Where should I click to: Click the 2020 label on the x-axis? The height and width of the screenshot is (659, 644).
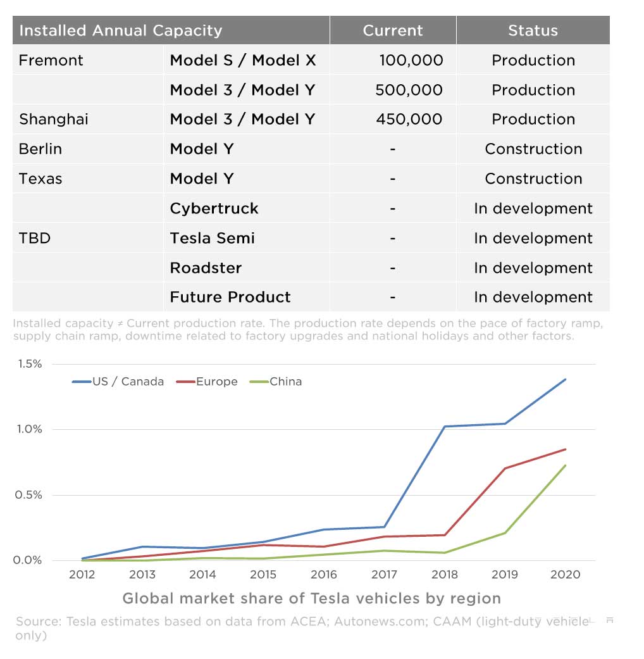click(566, 575)
